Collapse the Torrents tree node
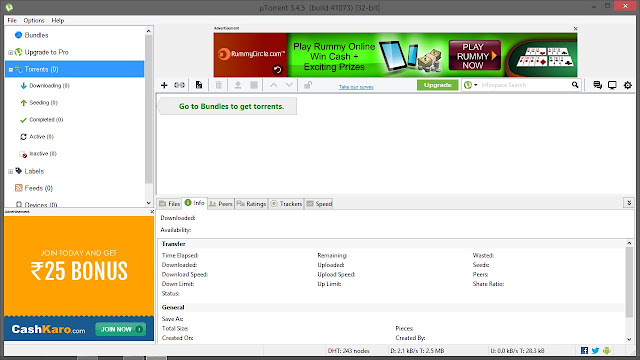Image resolution: width=640 pixels, height=360 pixels. [x=11, y=70]
